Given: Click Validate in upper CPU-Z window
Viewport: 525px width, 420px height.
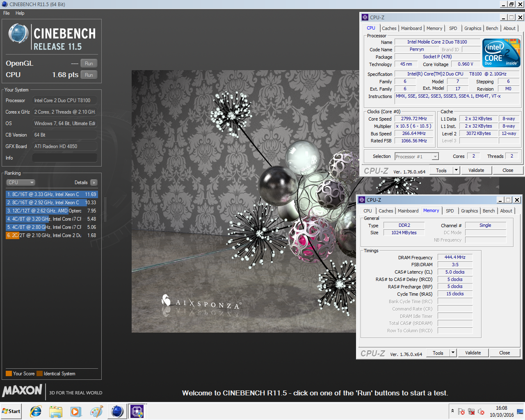Looking at the screenshot, I should click(x=476, y=170).
